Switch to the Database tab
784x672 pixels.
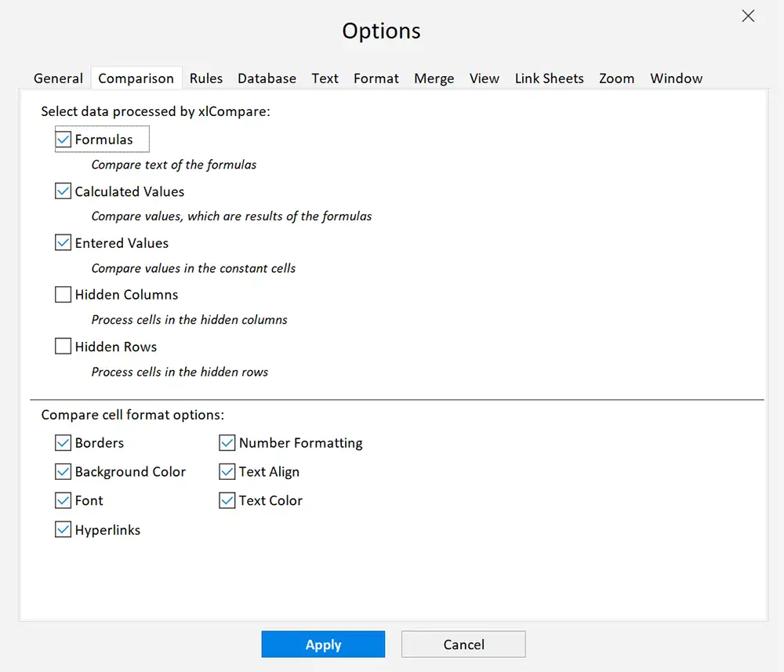tap(267, 78)
